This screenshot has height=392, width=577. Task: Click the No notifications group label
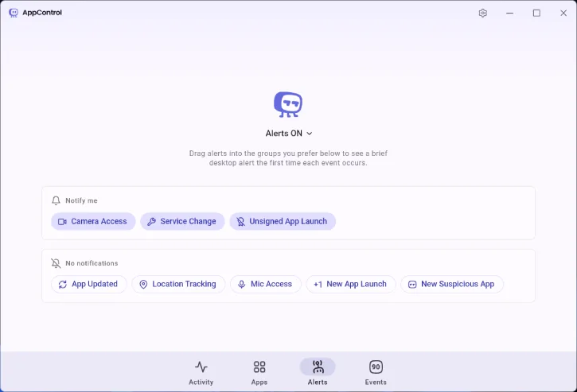pyautogui.click(x=92, y=263)
